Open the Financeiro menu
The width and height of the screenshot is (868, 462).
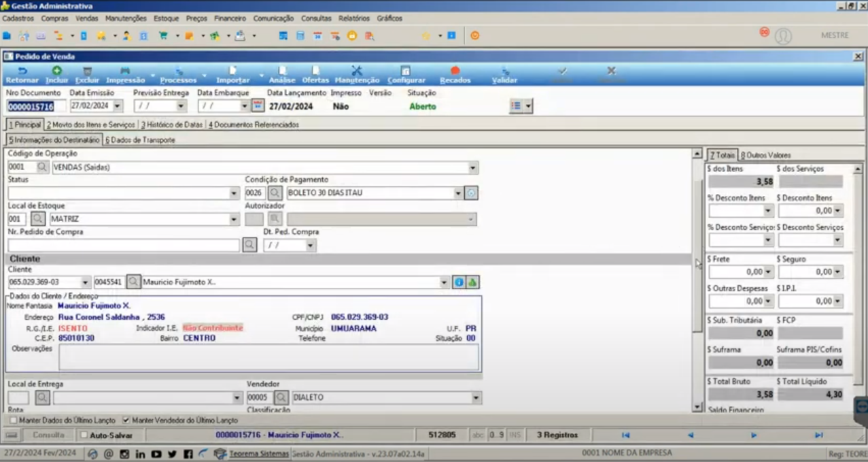pyautogui.click(x=230, y=18)
